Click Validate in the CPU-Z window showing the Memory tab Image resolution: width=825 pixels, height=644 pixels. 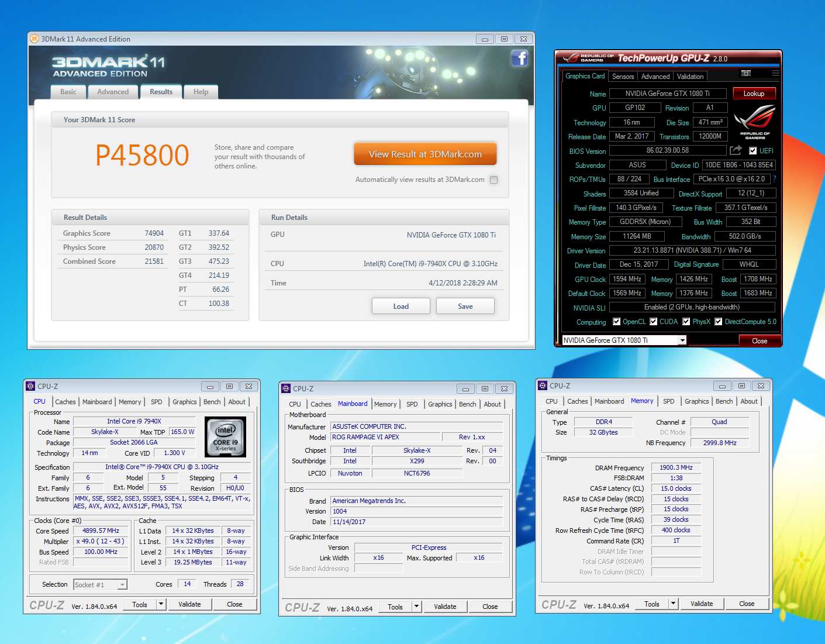tap(702, 604)
